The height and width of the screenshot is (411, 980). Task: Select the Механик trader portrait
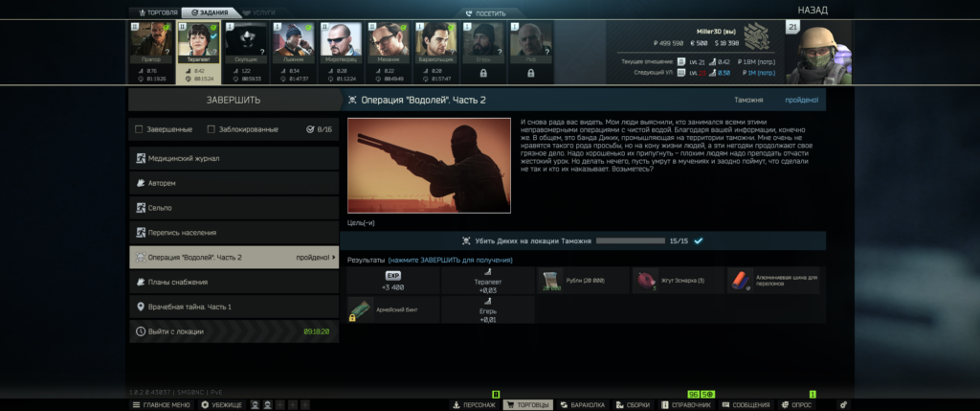coord(389,45)
